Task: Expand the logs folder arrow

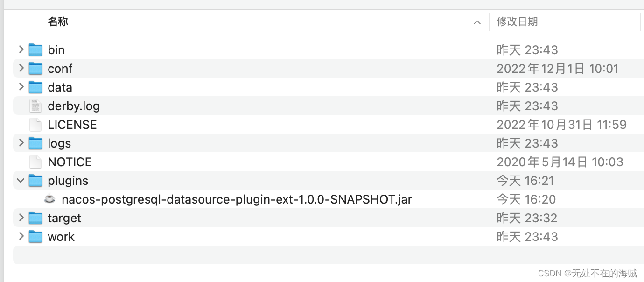Action: (x=21, y=143)
